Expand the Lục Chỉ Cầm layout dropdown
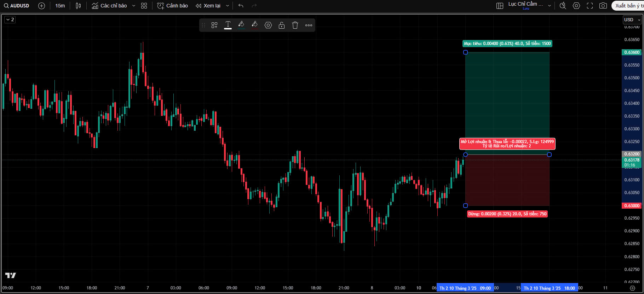Screen dimensions: 644x294 click(x=549, y=6)
